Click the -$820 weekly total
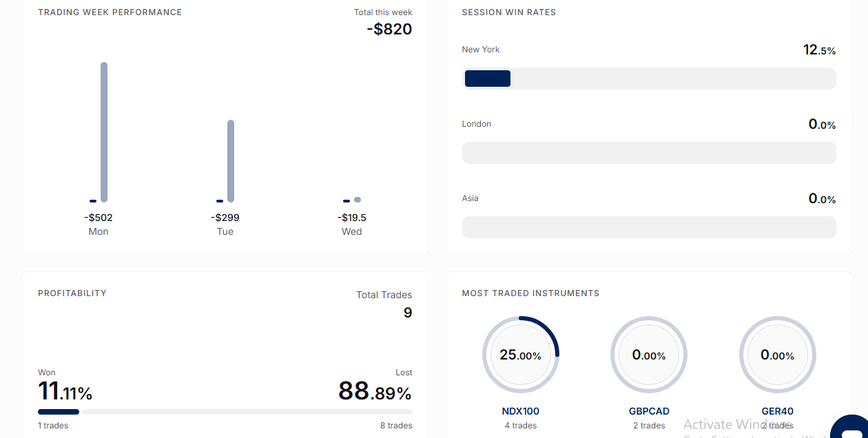 point(389,29)
